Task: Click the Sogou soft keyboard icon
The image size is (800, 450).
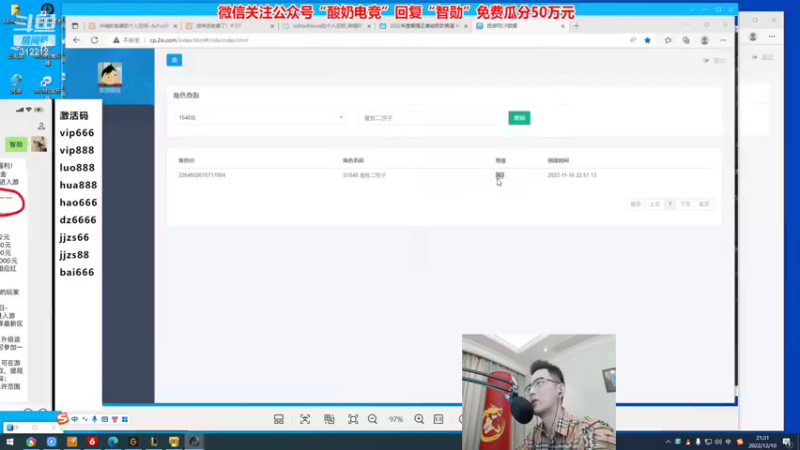Action: pyautogui.click(x=105, y=419)
